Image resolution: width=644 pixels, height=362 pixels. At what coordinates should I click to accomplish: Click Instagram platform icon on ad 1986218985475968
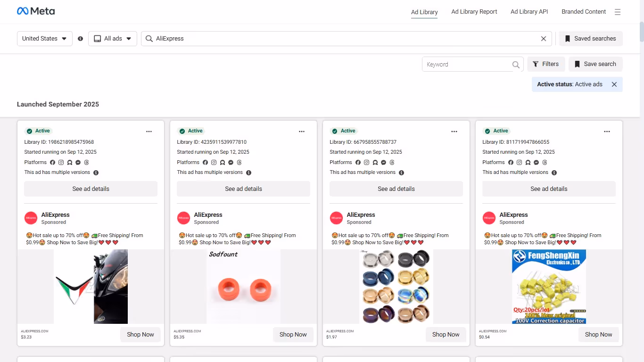pos(61,162)
